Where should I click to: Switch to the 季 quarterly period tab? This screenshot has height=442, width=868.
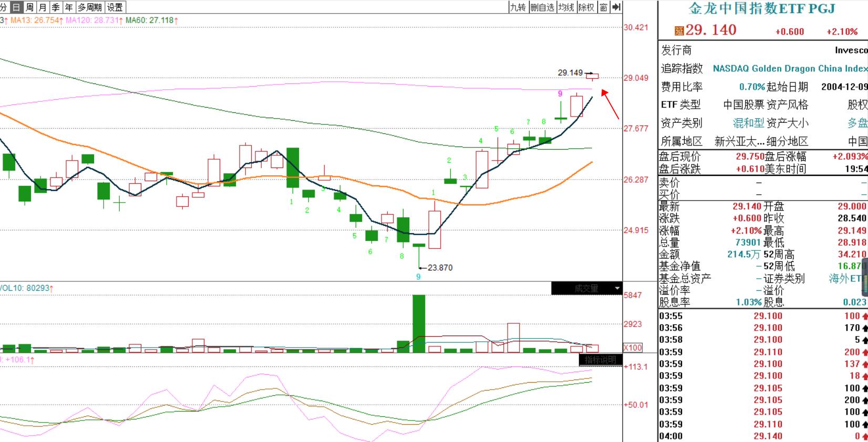[x=56, y=7]
